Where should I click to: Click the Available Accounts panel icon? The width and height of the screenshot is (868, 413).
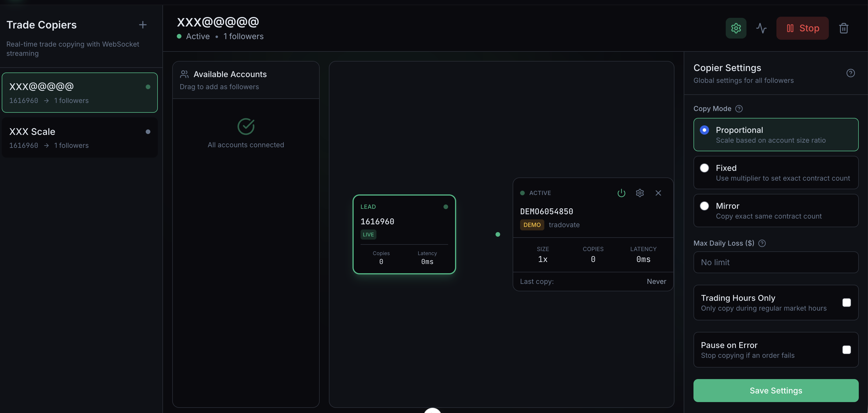[184, 74]
